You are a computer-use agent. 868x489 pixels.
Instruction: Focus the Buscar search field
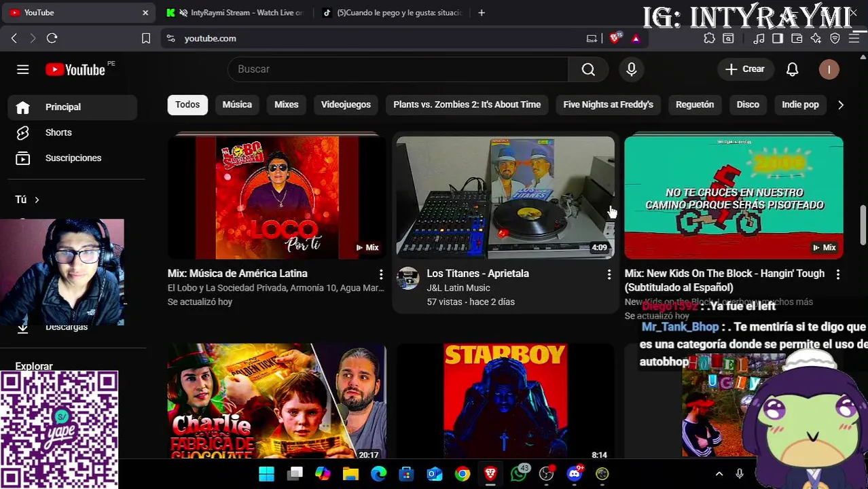398,69
